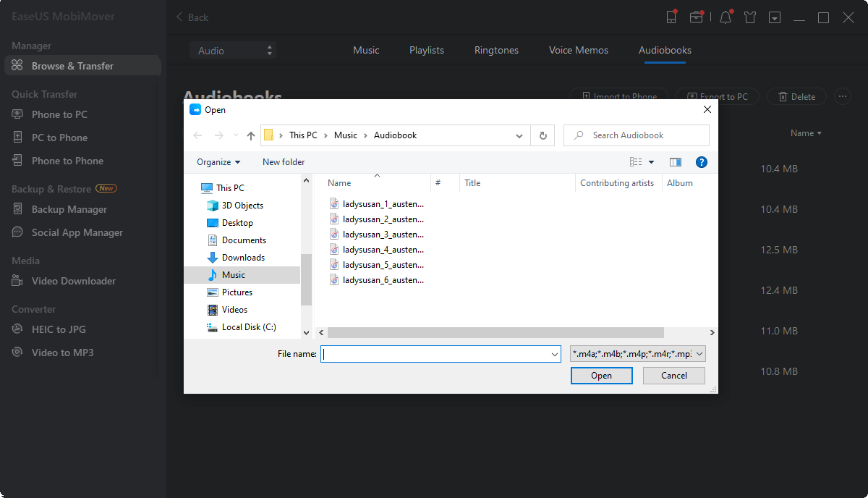Click New folder in the dialog

284,162
